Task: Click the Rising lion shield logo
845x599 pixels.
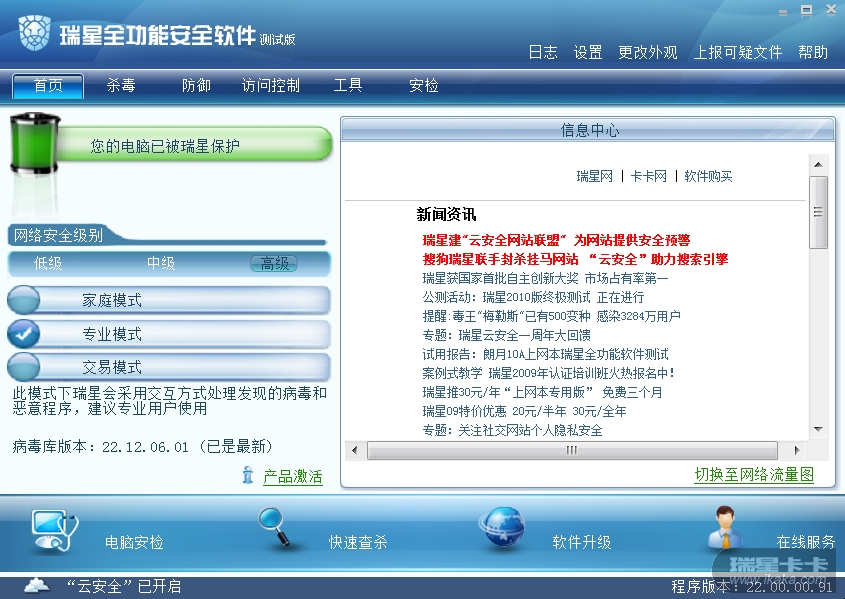Action: (34, 32)
